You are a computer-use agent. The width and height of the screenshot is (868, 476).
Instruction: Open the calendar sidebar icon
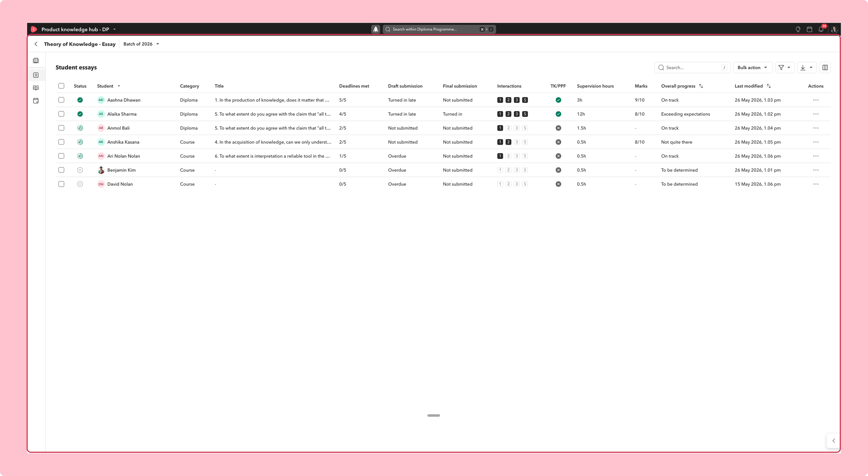coord(36,101)
